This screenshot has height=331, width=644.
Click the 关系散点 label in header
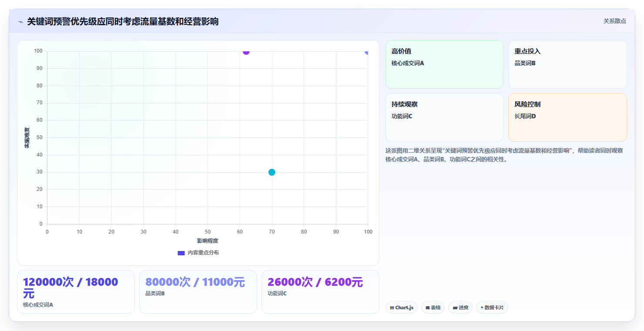(x=614, y=21)
